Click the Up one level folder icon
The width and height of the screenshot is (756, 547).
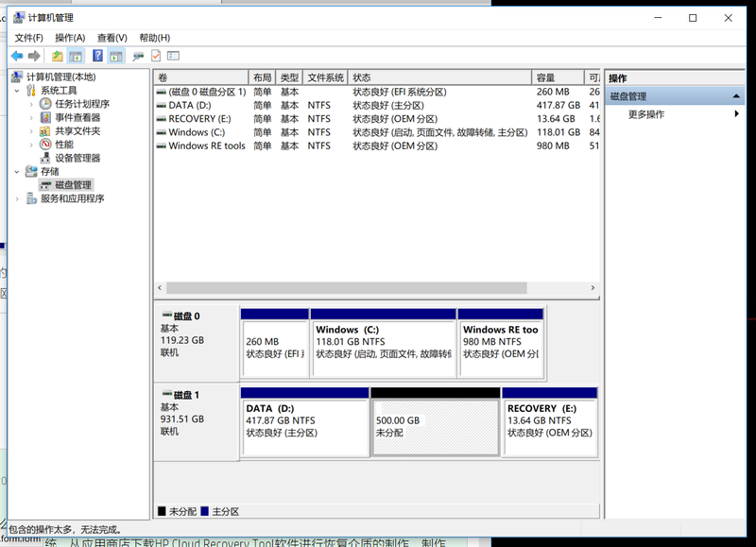click(58, 57)
